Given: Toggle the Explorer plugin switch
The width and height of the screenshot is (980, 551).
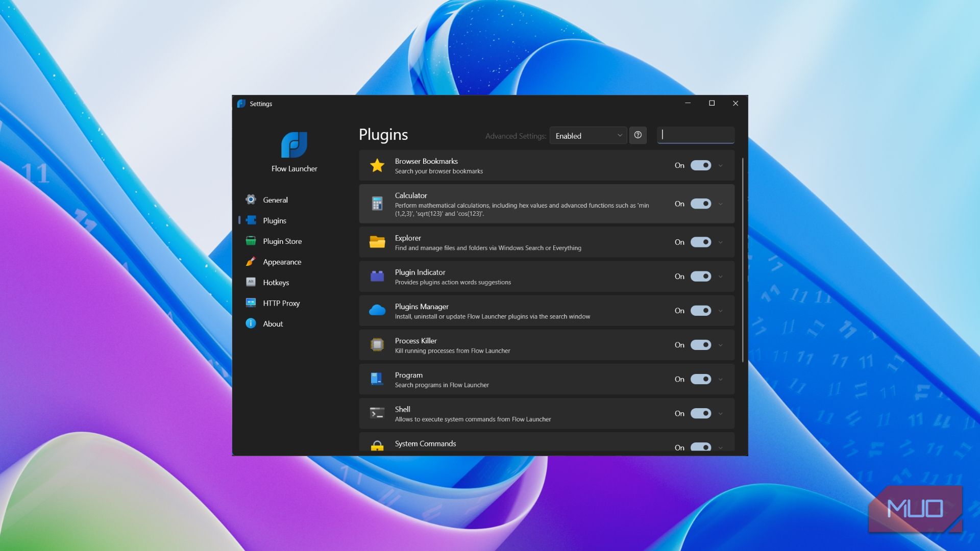Looking at the screenshot, I should 700,242.
